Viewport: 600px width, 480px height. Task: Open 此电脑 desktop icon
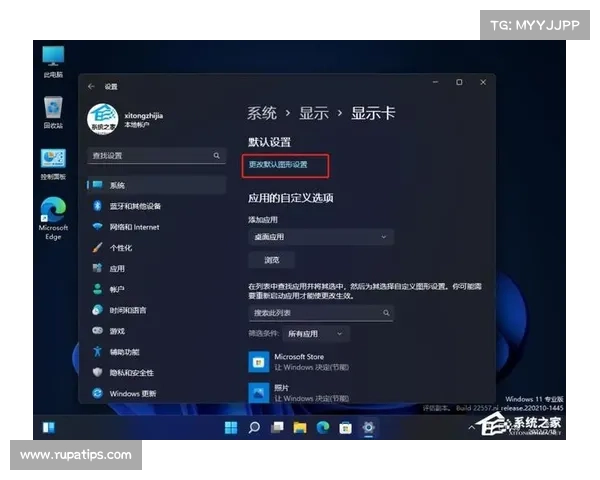coord(53,61)
